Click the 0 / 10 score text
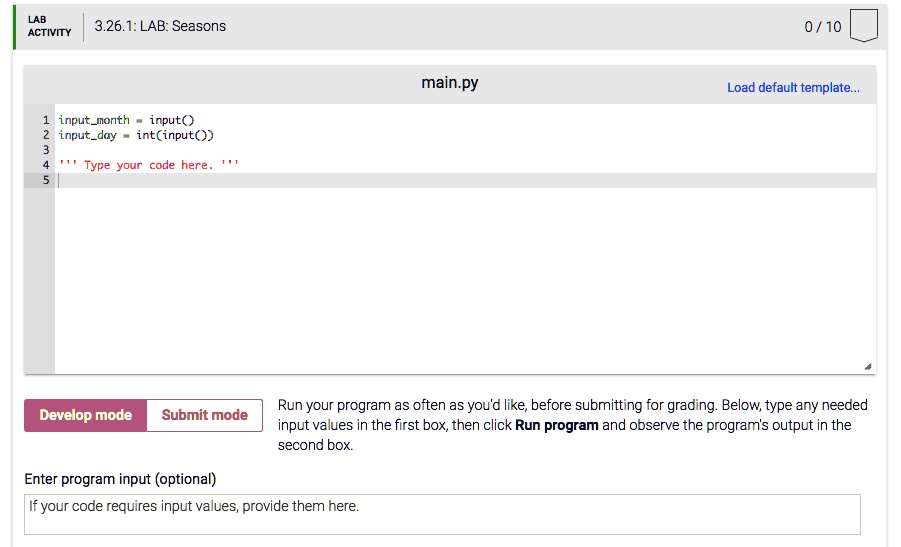Viewport: 901px width, 547px height. (x=823, y=27)
